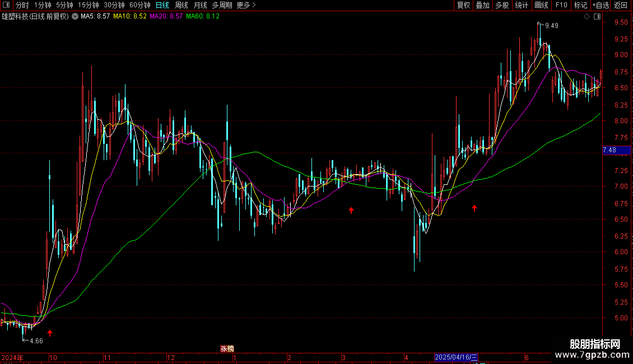
Task: Activate the 画线 drawing tools
Action: coord(541,5)
